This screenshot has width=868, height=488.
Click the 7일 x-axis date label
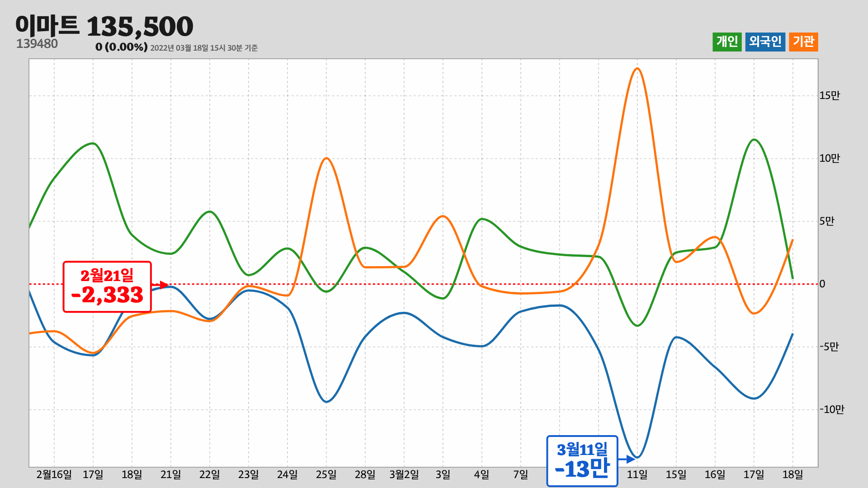(x=521, y=474)
